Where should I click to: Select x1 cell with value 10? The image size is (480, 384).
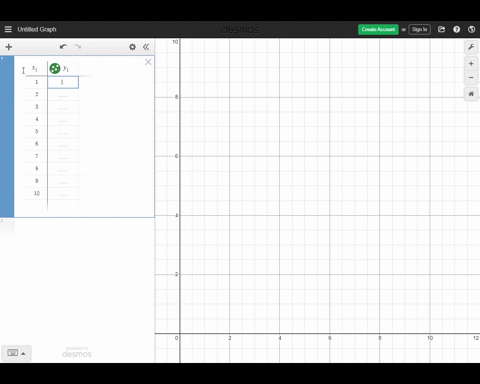(x=36, y=193)
